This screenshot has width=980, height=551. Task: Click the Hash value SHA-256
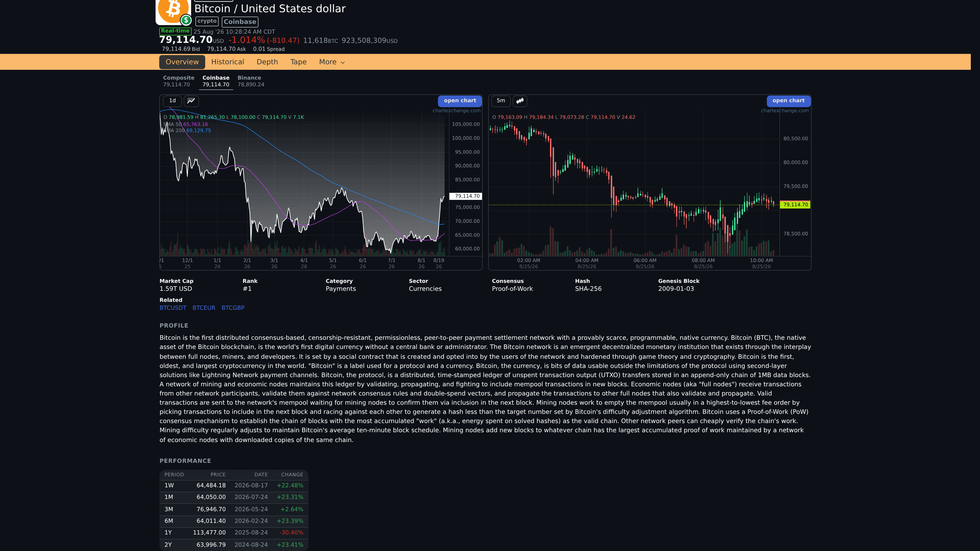coord(588,289)
